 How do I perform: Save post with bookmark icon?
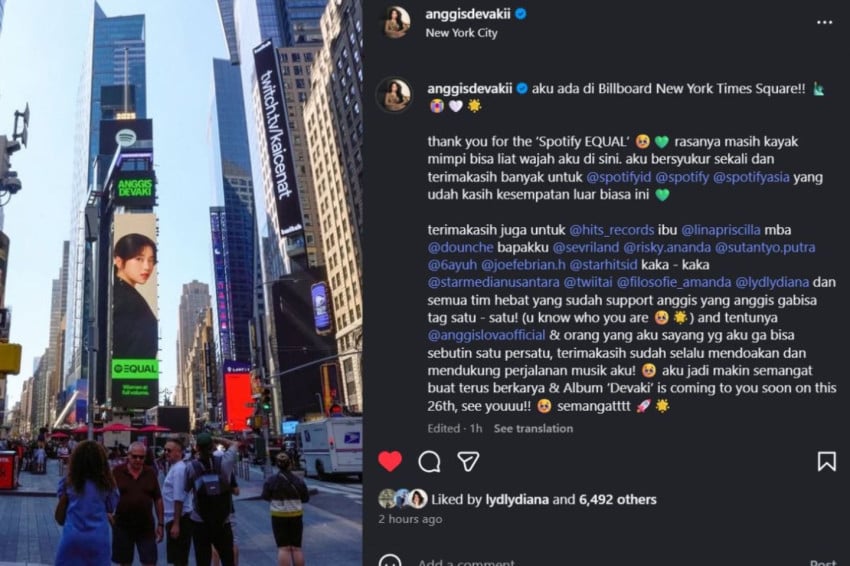pyautogui.click(x=826, y=461)
